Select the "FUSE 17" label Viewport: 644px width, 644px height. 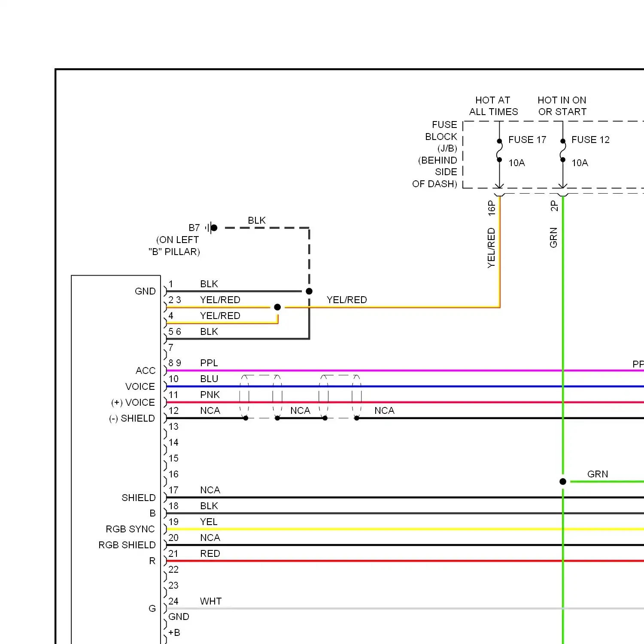527,140
